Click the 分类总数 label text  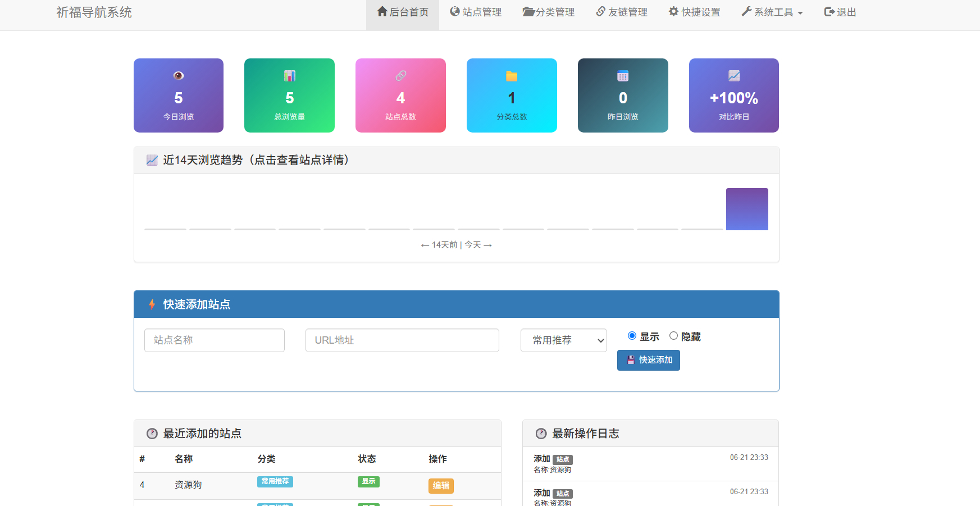(512, 117)
